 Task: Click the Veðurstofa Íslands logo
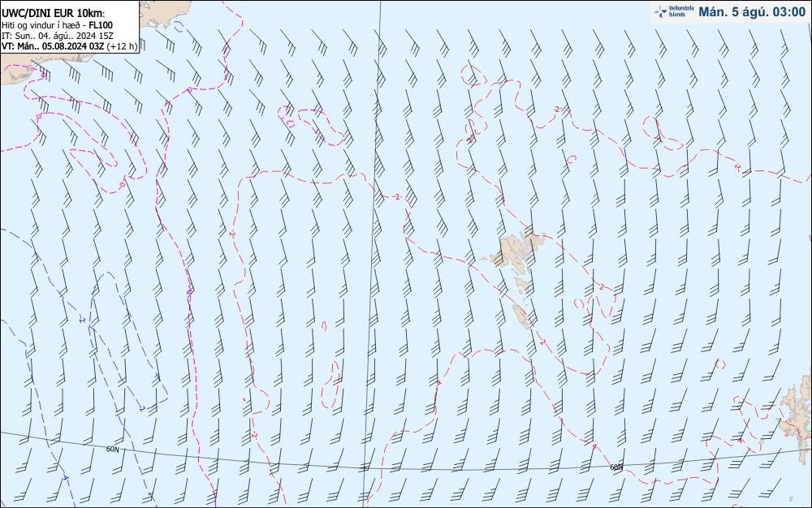tap(674, 12)
